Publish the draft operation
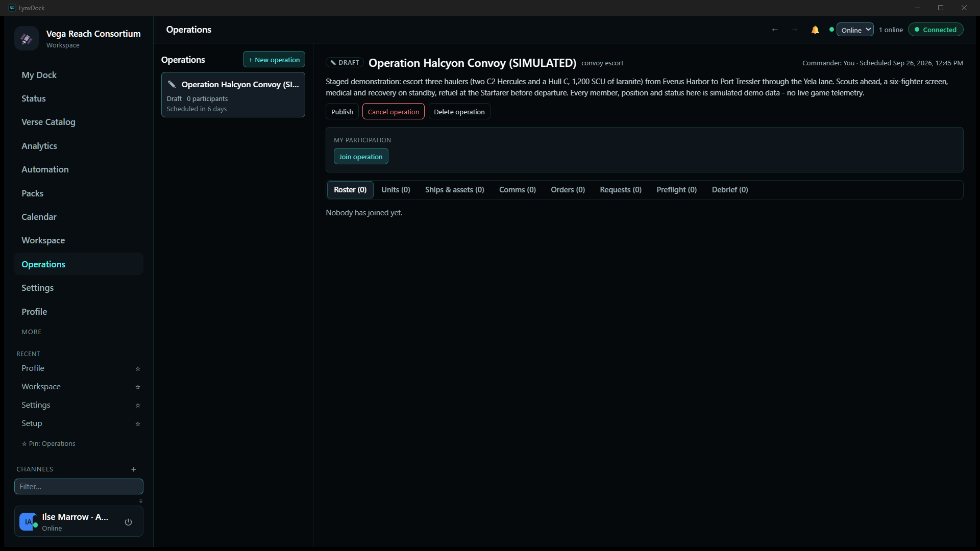The image size is (980, 551). coord(342,112)
